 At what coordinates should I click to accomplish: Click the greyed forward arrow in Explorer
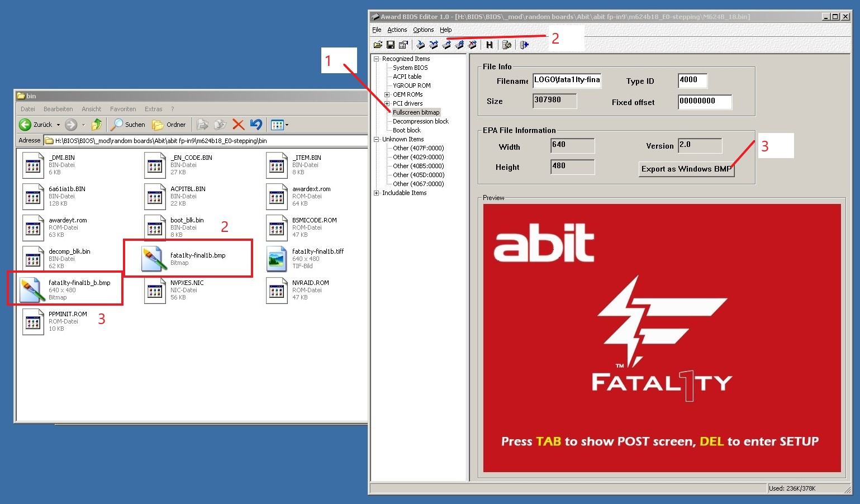[x=70, y=125]
